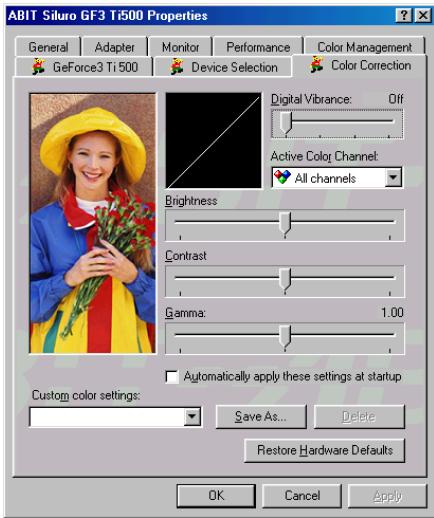Open the Color Management tab
This screenshot has height=518, width=434.
365,47
